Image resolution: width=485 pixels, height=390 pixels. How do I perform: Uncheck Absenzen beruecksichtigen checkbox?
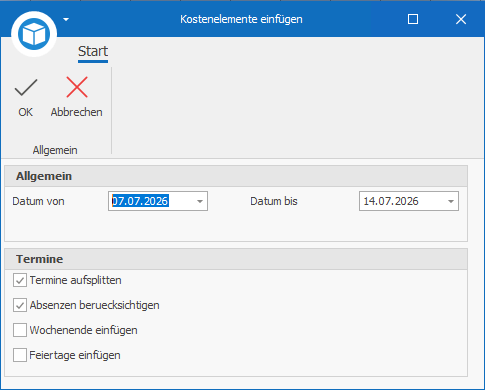point(20,305)
